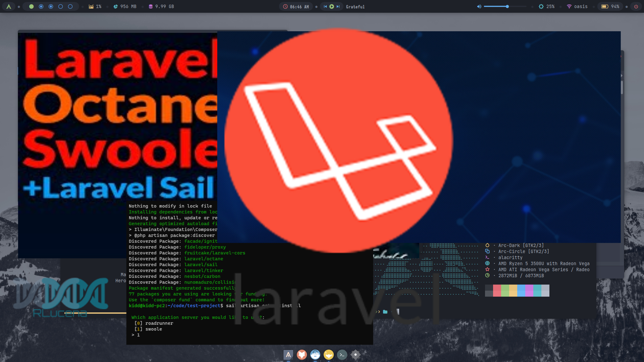Image resolution: width=644 pixels, height=362 pixels.
Task: Switch to the fifth empty workspace indicator
Action: pyautogui.click(x=70, y=6)
